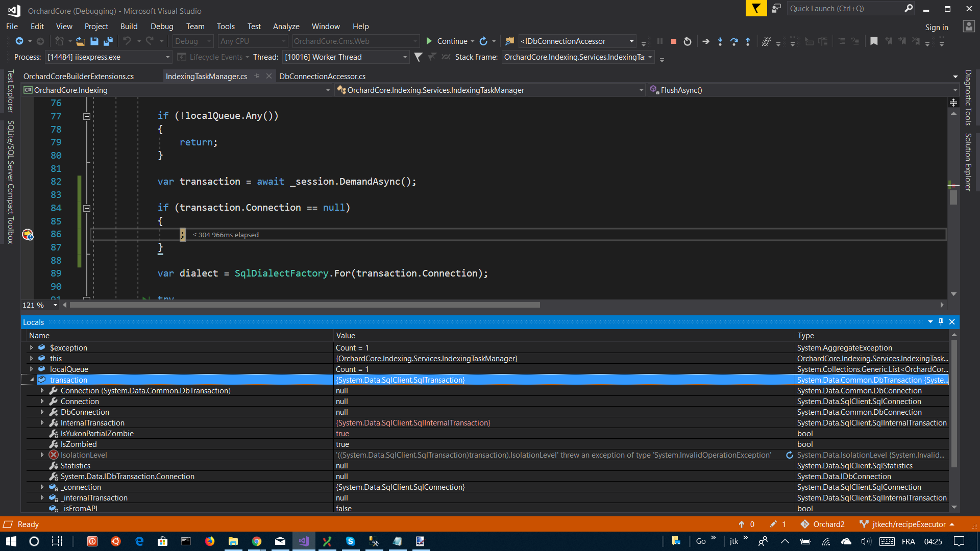Screen dimensions: 980x551
Task: Click the Step Out arrow icon
Action: 748,41
